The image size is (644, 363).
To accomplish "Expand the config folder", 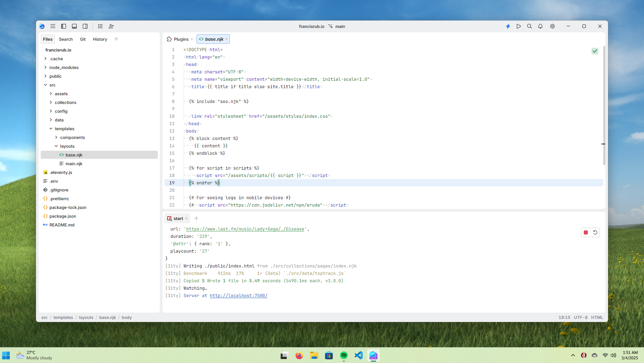I will pyautogui.click(x=51, y=111).
